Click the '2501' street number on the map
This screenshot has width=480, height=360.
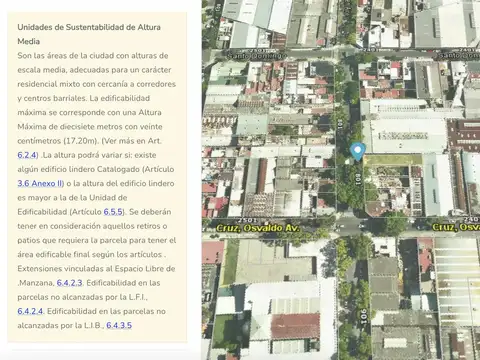[247, 220]
